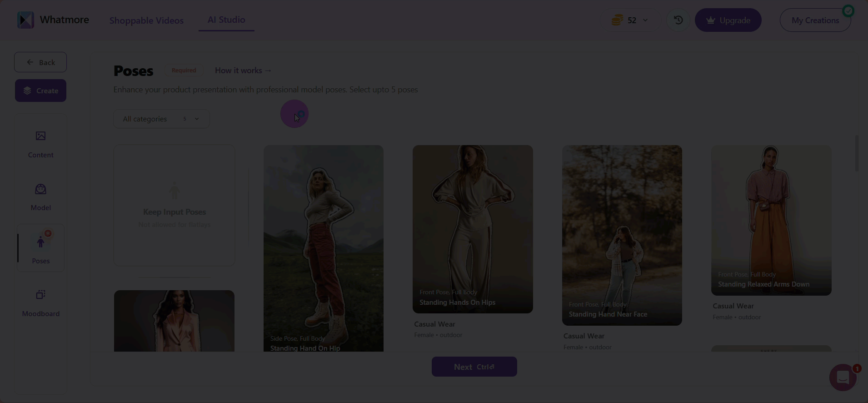Select the Poses step in sidebar

click(40, 248)
